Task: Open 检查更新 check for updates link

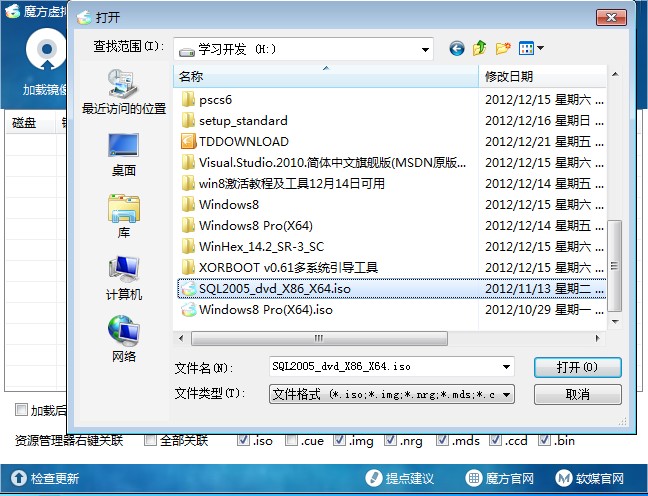Action: [55, 478]
